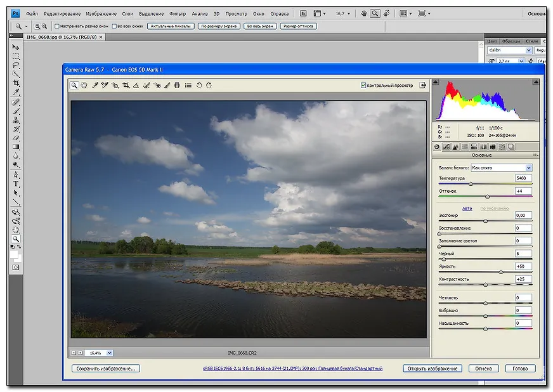Open the Presets panel tab
The height and width of the screenshot is (392, 553).
pyautogui.click(x=502, y=147)
